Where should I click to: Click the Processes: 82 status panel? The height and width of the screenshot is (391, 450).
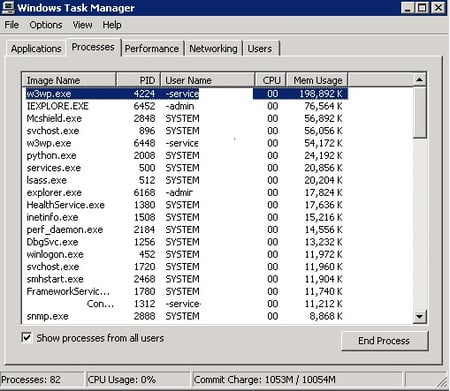42,380
